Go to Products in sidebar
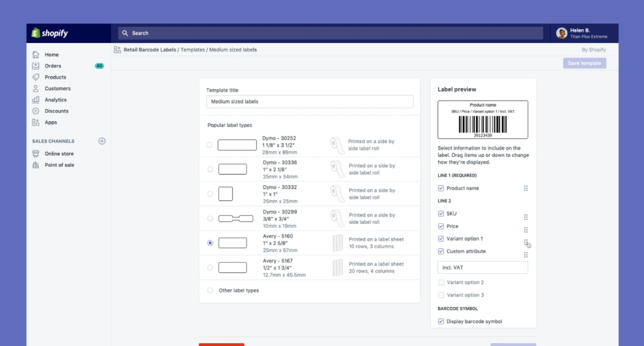644x346 pixels. tap(55, 77)
